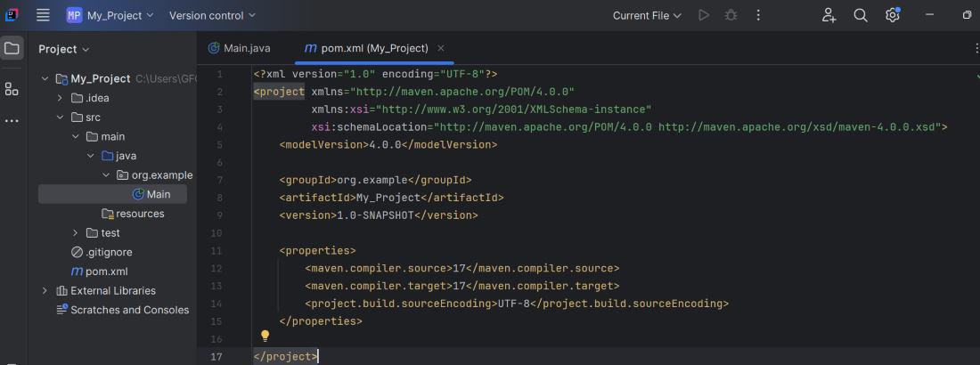
Task: Expand the .idea folder
Action: click(x=61, y=98)
